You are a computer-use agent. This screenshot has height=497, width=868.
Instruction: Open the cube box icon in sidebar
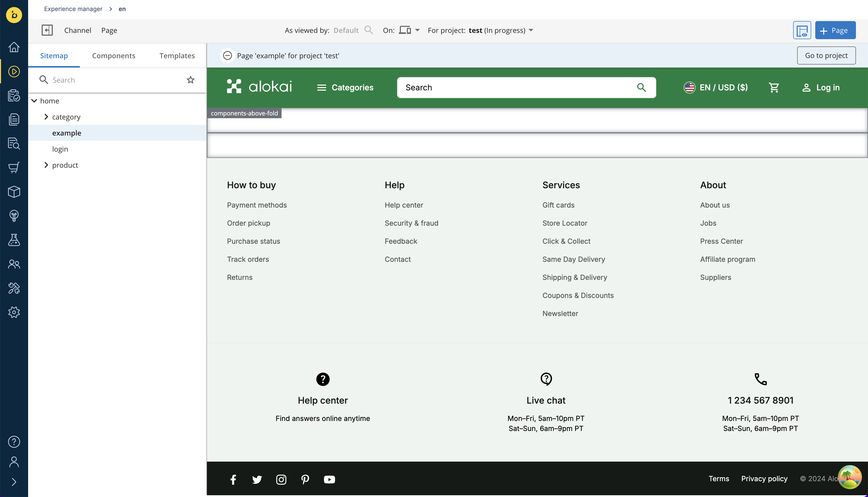coord(14,192)
